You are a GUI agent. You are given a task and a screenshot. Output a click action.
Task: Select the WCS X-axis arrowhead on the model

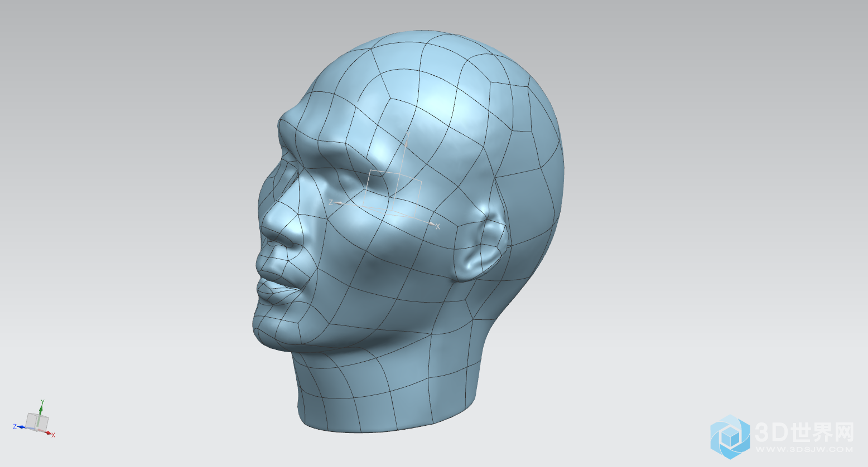[x=432, y=223]
